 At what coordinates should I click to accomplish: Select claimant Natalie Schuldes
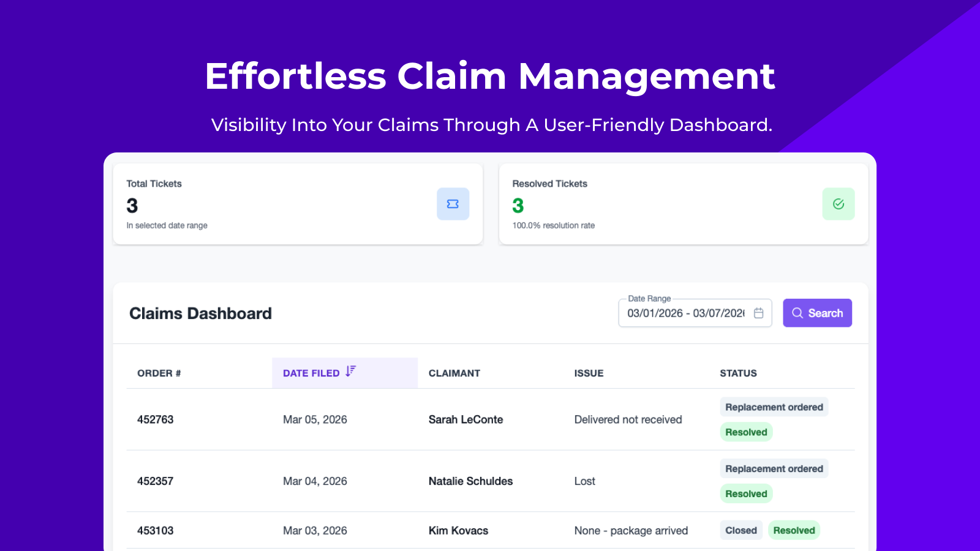470,481
